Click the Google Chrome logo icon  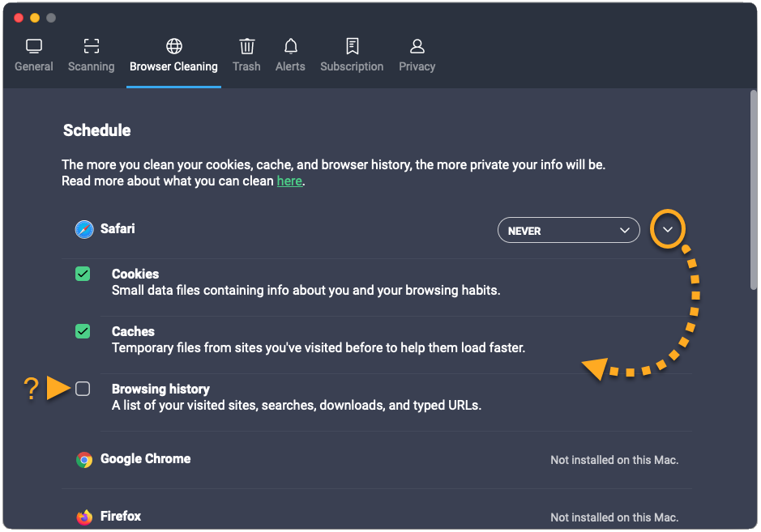84,460
